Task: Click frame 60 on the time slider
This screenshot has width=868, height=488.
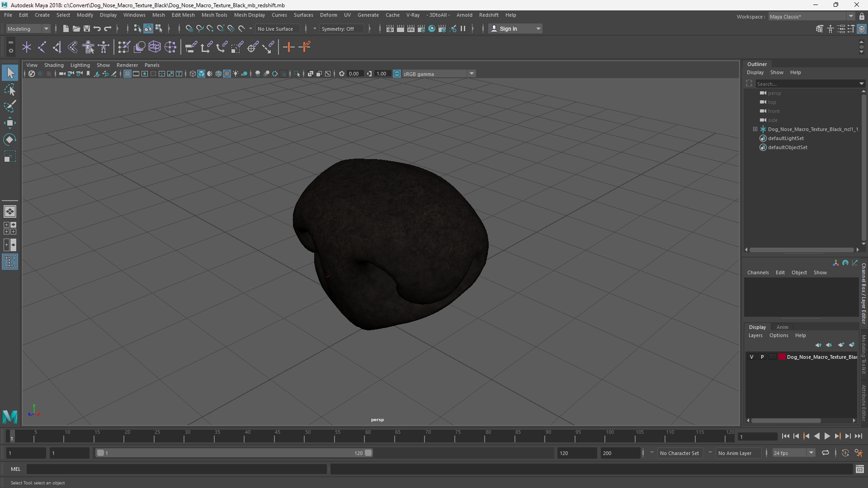Action: 368,436
